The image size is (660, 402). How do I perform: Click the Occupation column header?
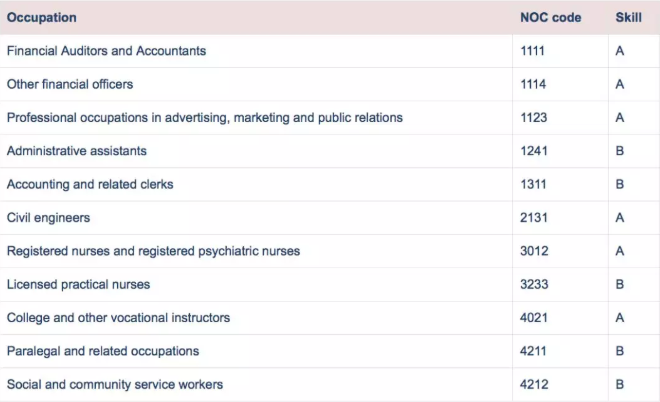(x=42, y=18)
